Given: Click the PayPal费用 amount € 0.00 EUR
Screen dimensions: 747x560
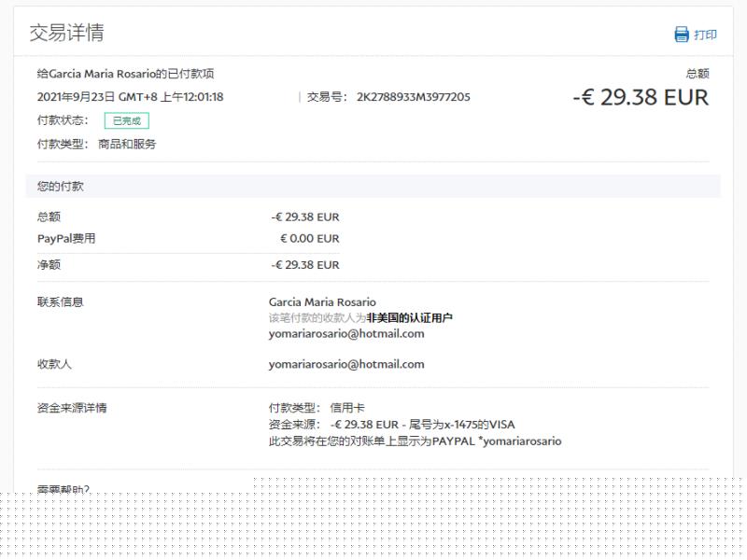Looking at the screenshot, I should (x=309, y=238).
